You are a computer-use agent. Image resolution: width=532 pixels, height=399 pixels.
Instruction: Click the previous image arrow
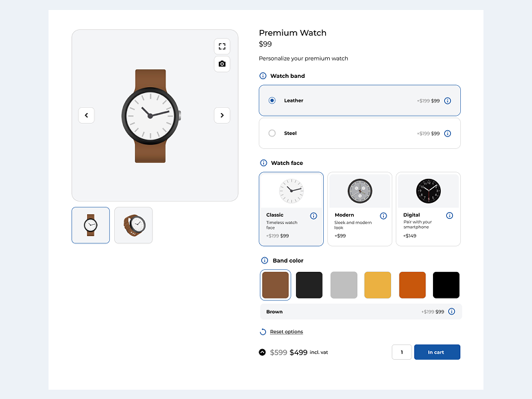point(86,115)
